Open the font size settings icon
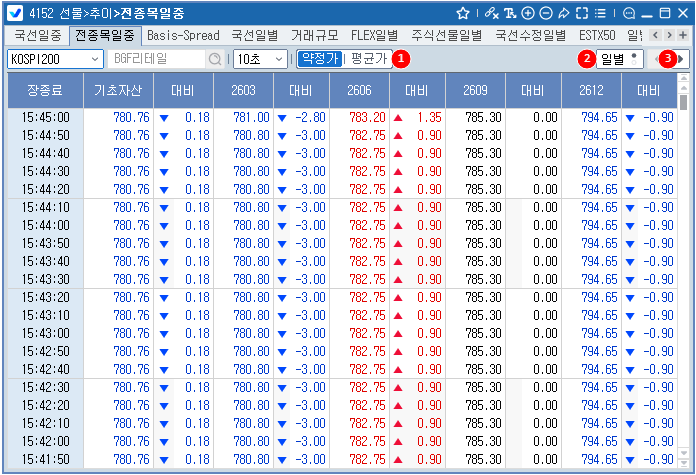Viewport: 696px width, 475px height. coord(509,14)
